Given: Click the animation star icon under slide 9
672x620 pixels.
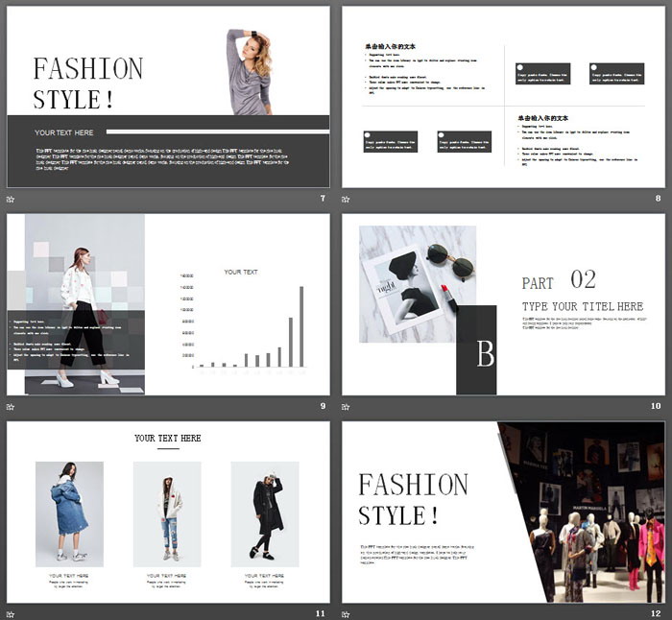Looking at the screenshot, I should [11, 407].
